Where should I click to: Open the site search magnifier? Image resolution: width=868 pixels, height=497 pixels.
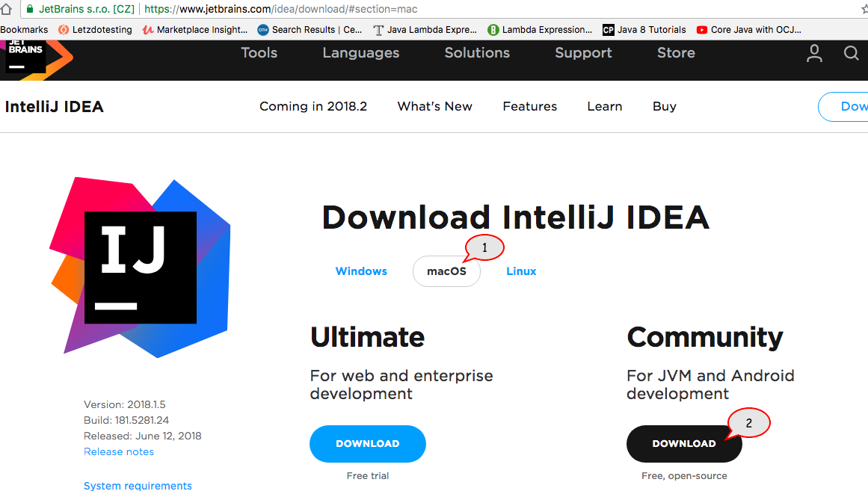pos(851,53)
